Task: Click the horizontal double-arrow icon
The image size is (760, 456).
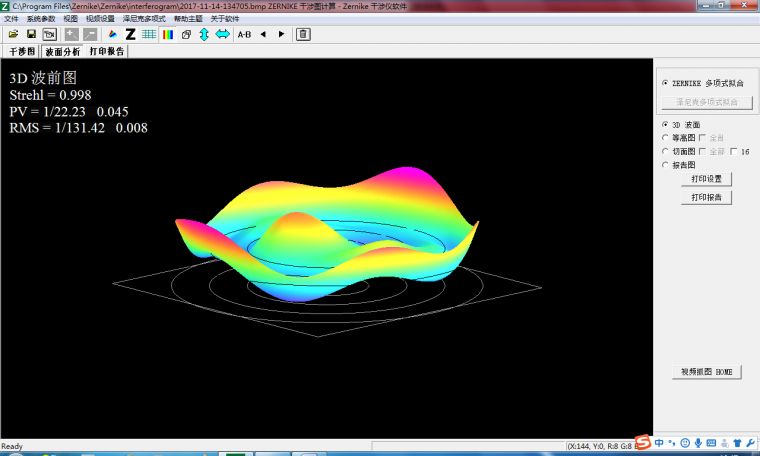Action: pos(222,34)
